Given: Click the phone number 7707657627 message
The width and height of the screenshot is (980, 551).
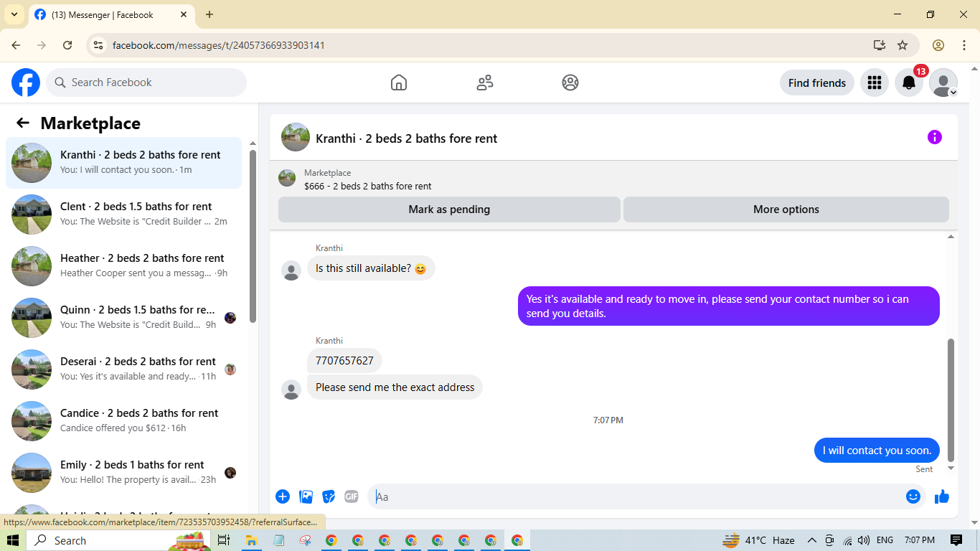Looking at the screenshot, I should pos(344,361).
